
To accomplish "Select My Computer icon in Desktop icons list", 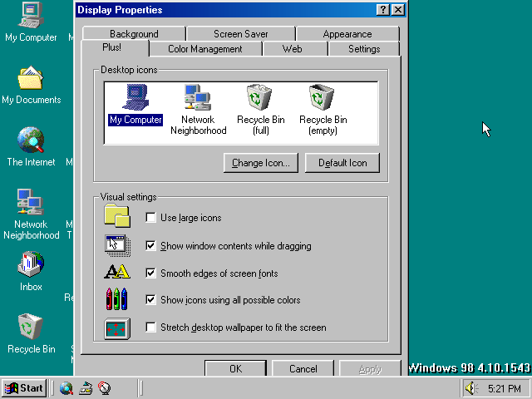I will point(135,105).
